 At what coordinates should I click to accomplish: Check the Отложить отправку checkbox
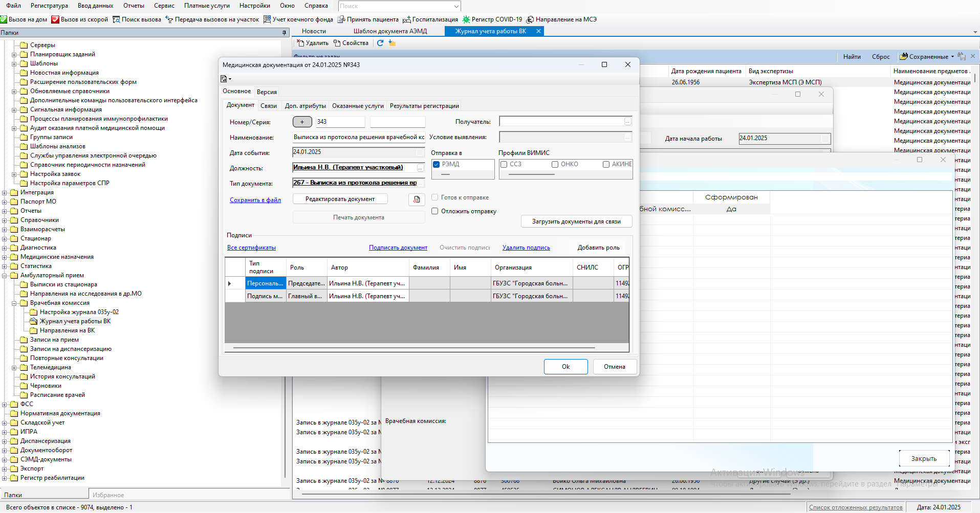tap(434, 211)
